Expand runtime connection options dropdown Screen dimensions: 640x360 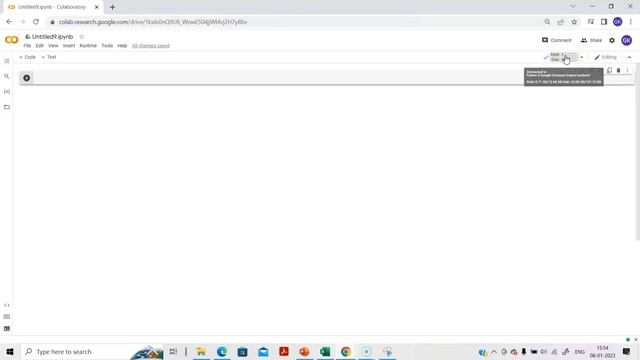tap(582, 58)
